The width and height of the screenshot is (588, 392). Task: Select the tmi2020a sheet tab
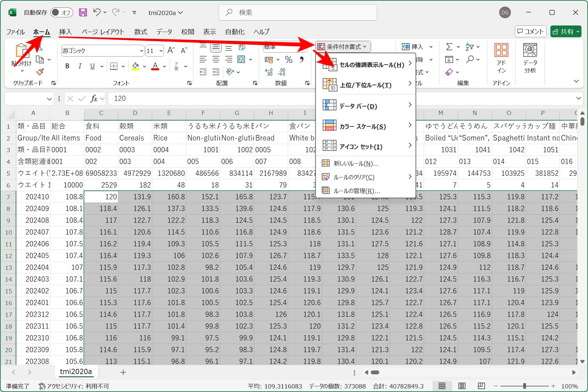tap(76, 372)
